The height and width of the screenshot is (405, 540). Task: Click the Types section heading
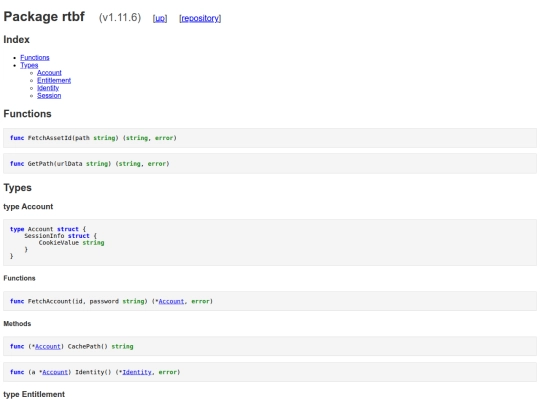click(x=18, y=188)
